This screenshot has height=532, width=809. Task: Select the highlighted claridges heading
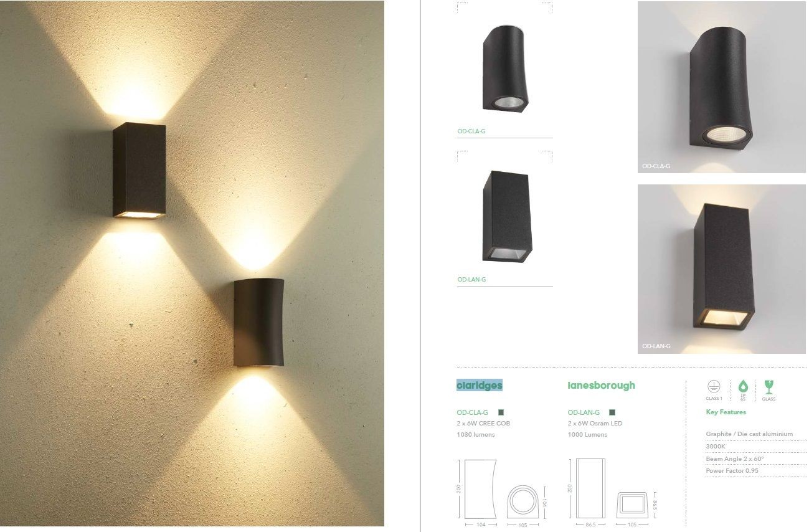[480, 386]
